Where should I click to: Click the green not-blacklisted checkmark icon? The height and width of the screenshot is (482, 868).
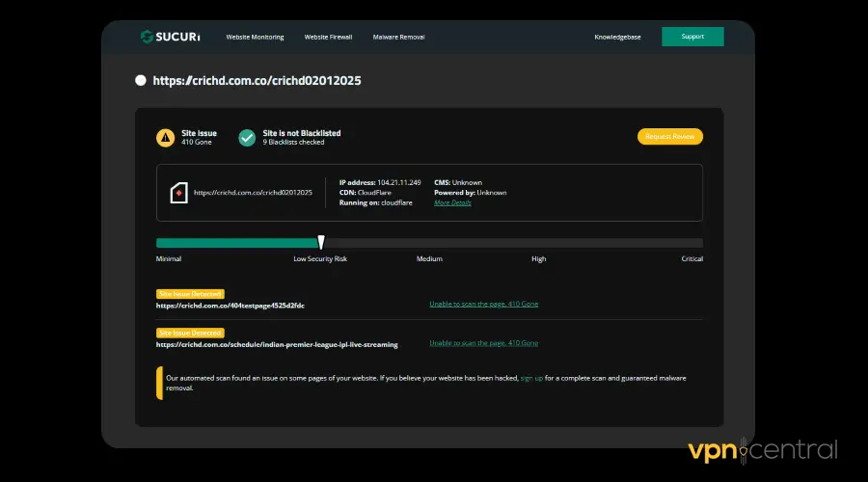tap(247, 137)
